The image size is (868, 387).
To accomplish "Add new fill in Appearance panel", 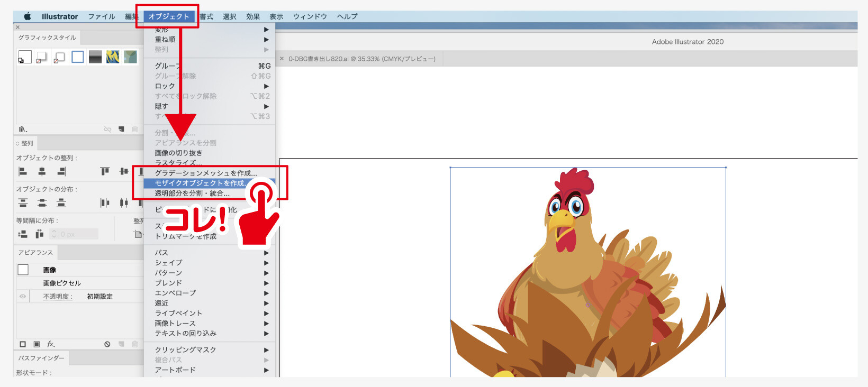I will coord(37,344).
